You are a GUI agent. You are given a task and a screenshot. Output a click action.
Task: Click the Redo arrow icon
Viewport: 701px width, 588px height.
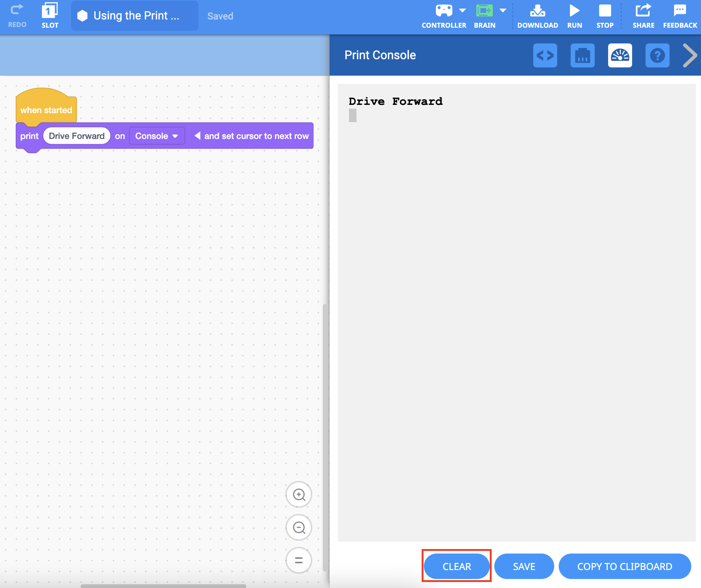(17, 10)
